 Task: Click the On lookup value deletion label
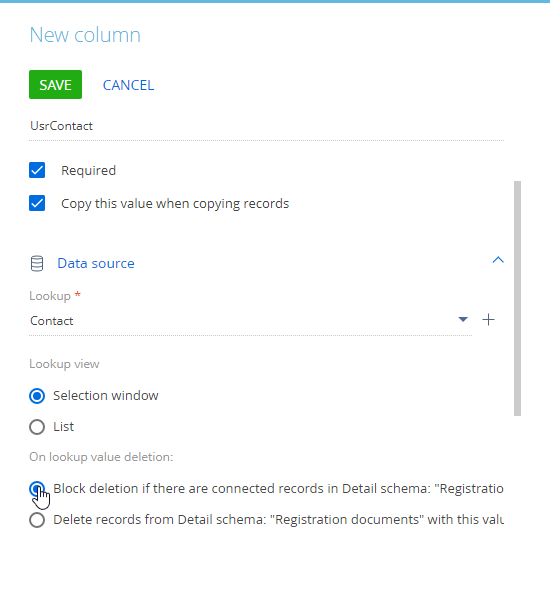point(101,457)
